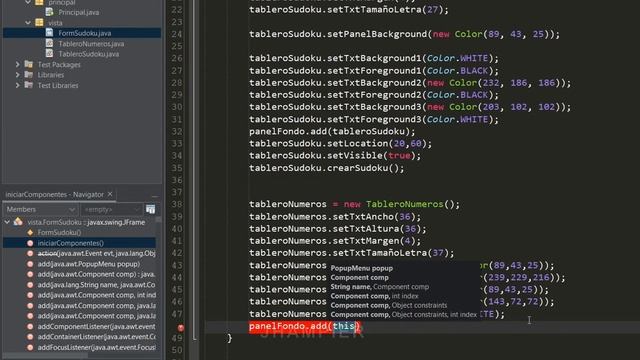Click the method icon beside addContainerListener
Image resolution: width=640 pixels, height=360 pixels.
click(30, 337)
